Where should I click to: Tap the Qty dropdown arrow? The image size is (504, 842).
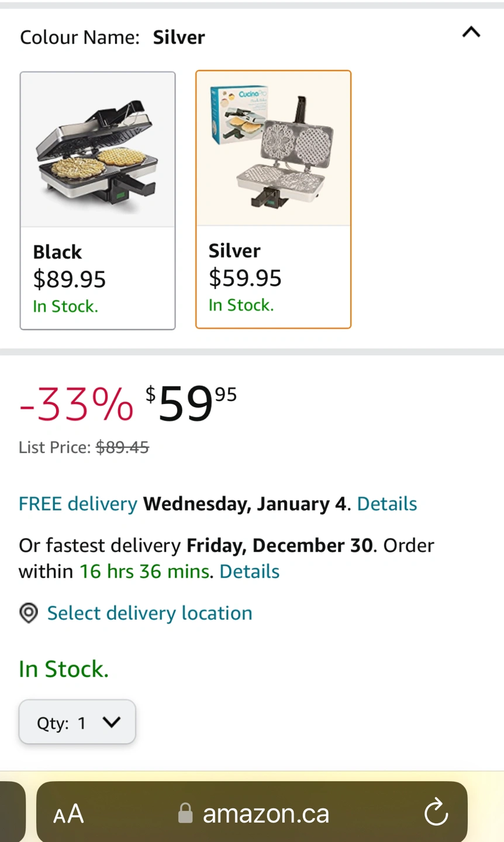point(111,722)
